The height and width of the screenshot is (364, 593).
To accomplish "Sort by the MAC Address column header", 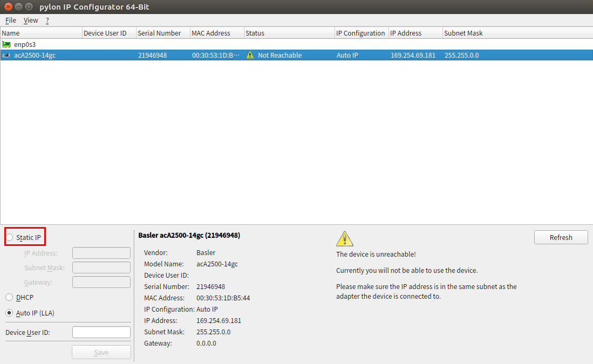I will click(x=217, y=33).
